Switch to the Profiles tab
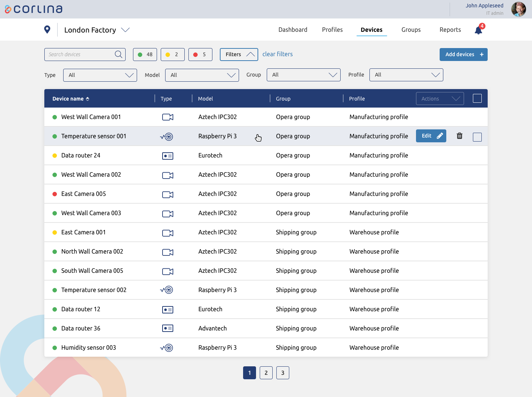532x397 pixels. [332, 30]
